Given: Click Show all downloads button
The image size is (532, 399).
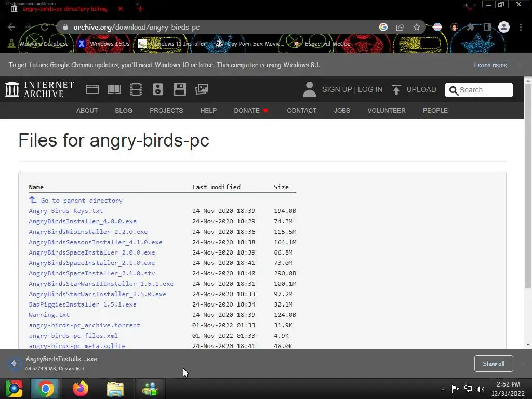Looking at the screenshot, I should (494, 364).
